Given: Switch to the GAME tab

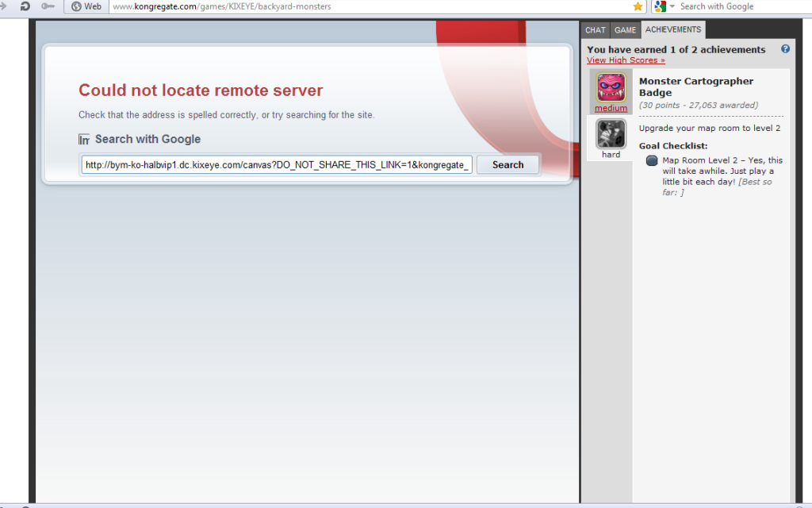Looking at the screenshot, I should pos(625,30).
